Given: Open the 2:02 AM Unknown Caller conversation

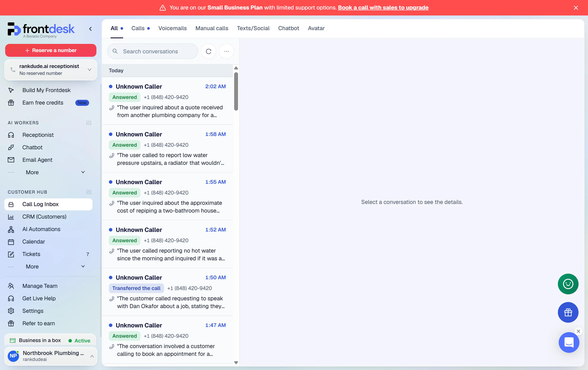Looking at the screenshot, I should tap(167, 101).
